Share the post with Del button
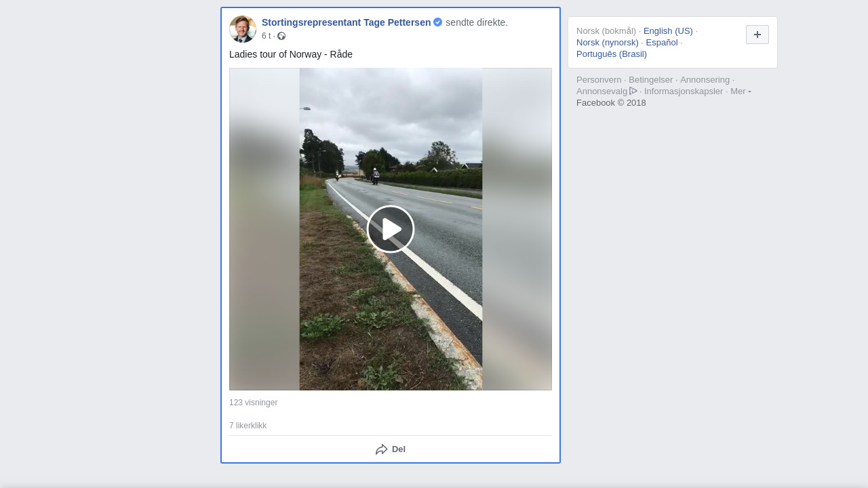 click(391, 449)
